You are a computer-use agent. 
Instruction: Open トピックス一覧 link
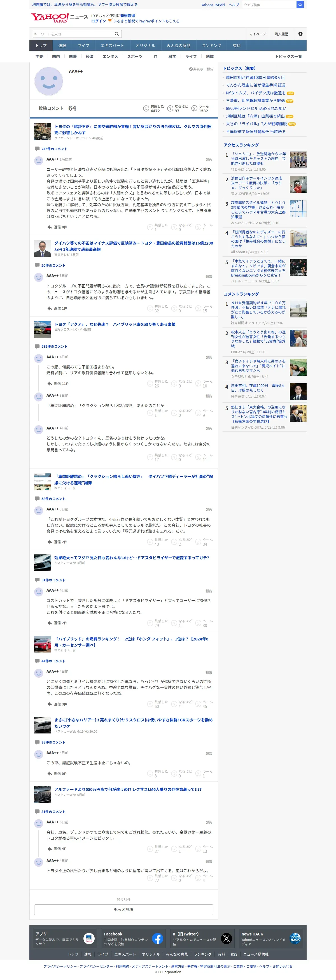(x=288, y=57)
